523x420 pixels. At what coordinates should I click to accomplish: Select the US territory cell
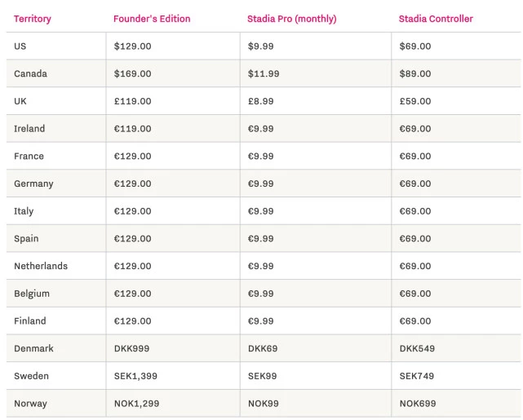click(x=20, y=46)
